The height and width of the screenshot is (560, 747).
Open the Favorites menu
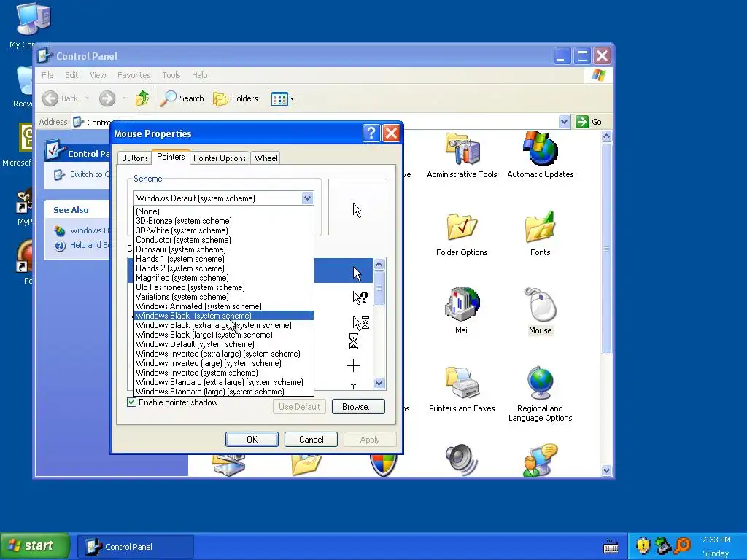click(x=134, y=75)
